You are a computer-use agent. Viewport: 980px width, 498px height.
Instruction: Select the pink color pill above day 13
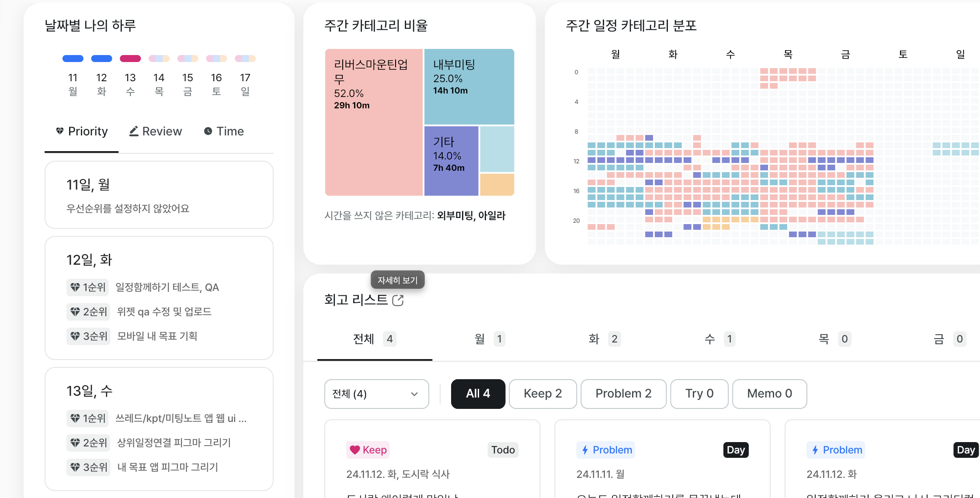[130, 59]
